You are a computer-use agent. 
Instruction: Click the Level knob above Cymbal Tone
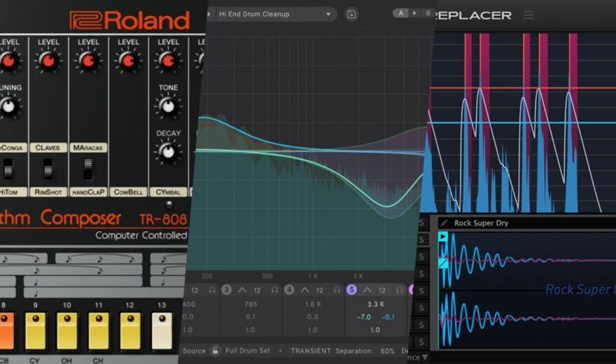coord(168,61)
